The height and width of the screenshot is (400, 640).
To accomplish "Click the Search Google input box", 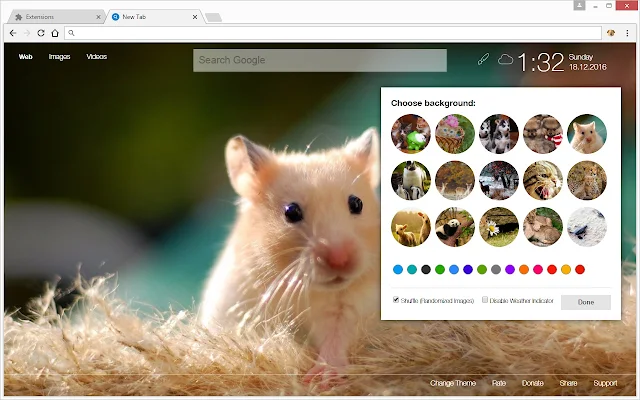I will pos(320,60).
